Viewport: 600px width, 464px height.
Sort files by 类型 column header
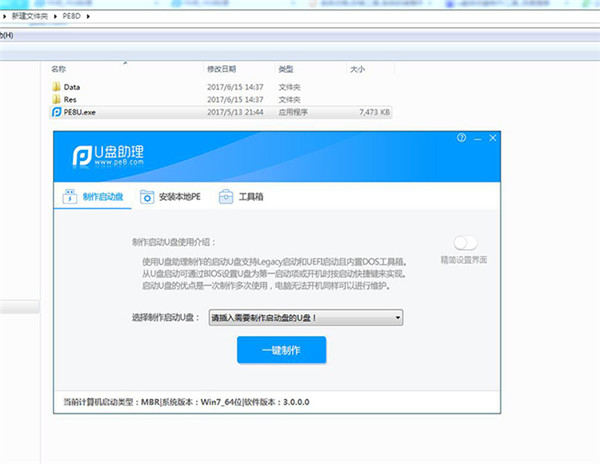point(286,69)
